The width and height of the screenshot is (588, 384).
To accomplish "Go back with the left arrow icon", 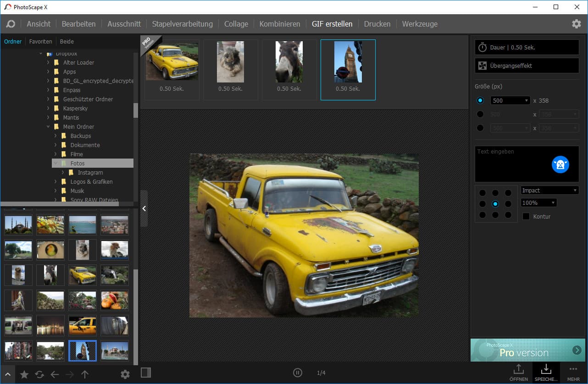I will pyautogui.click(x=55, y=374).
